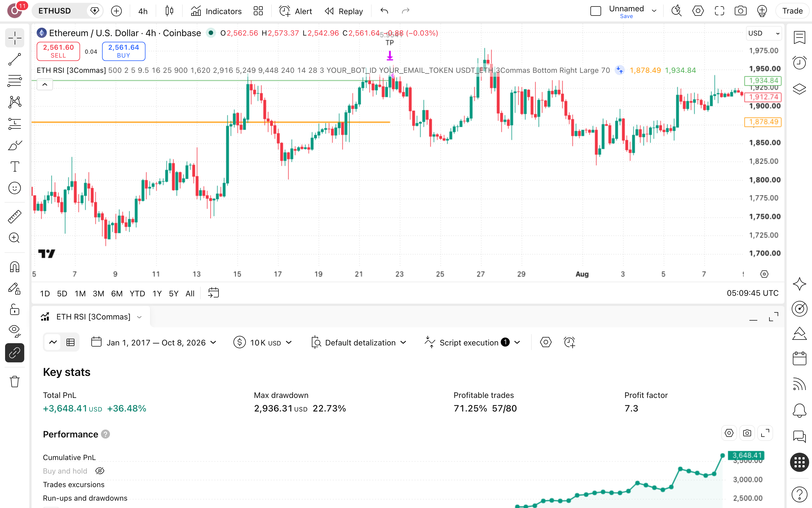Open the economic calendar icon

[x=799, y=358]
